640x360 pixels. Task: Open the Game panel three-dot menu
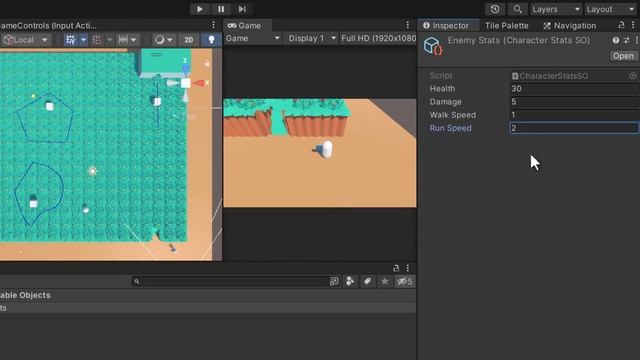[x=407, y=25]
